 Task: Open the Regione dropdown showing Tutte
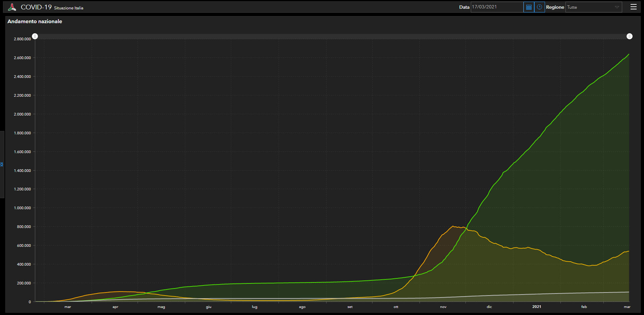pyautogui.click(x=594, y=7)
